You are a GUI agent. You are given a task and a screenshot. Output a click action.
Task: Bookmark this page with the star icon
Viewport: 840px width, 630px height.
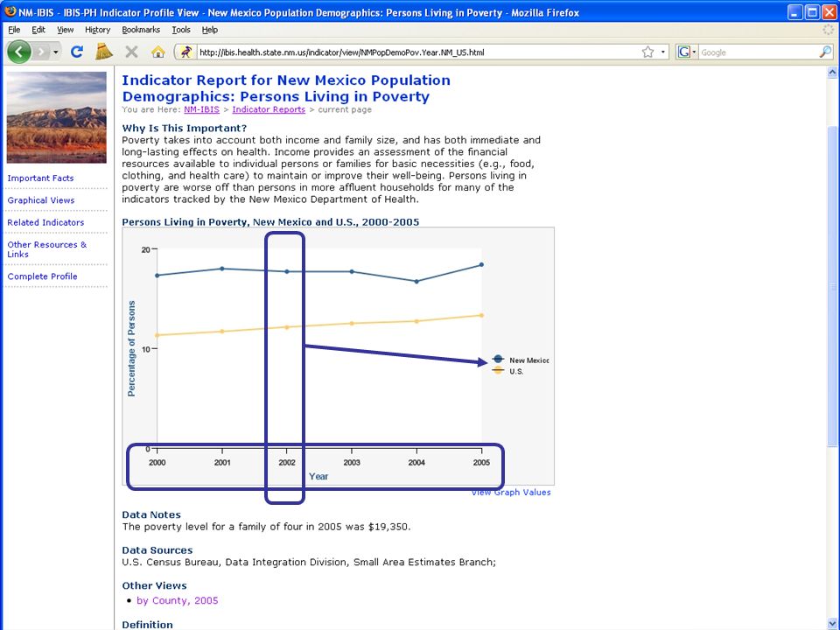click(x=647, y=52)
